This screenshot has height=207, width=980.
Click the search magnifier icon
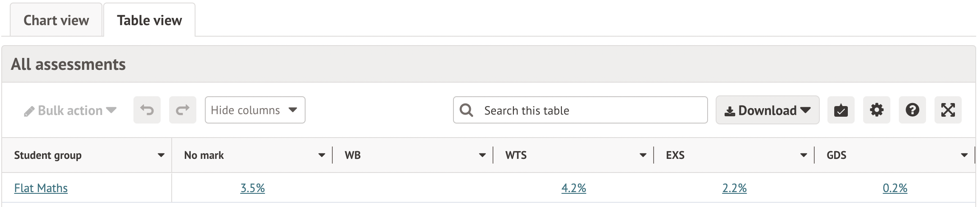click(466, 110)
